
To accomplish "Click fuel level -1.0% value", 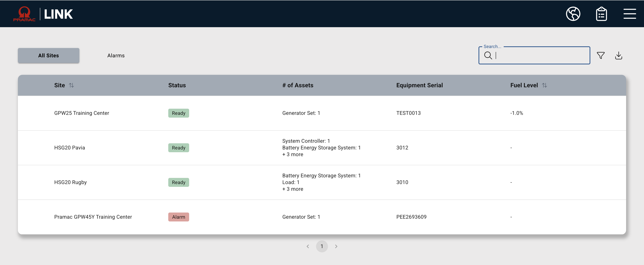I will tap(517, 113).
